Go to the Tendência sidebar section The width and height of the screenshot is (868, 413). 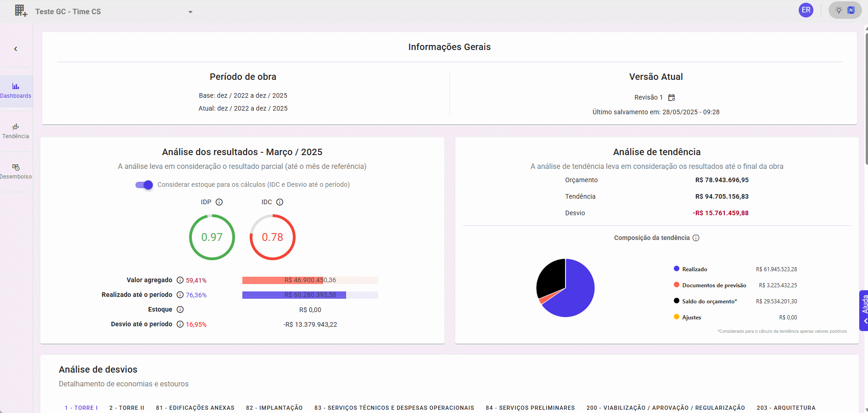point(16,131)
